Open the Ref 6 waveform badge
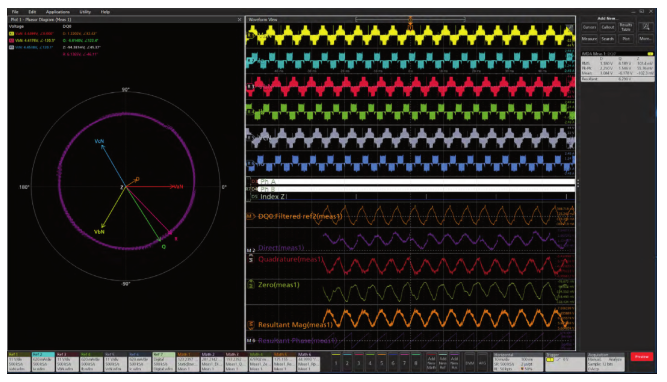This screenshot has height=382, width=667. pyautogui.click(x=140, y=362)
